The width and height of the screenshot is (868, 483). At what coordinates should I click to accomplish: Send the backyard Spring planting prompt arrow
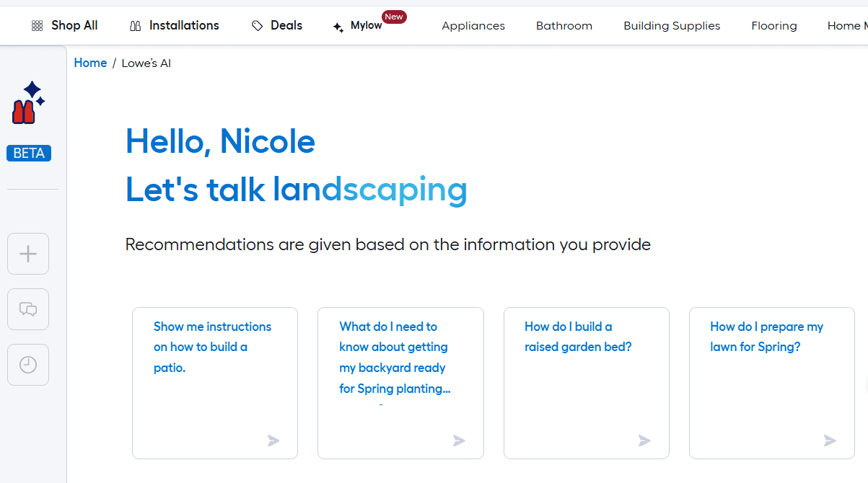459,440
